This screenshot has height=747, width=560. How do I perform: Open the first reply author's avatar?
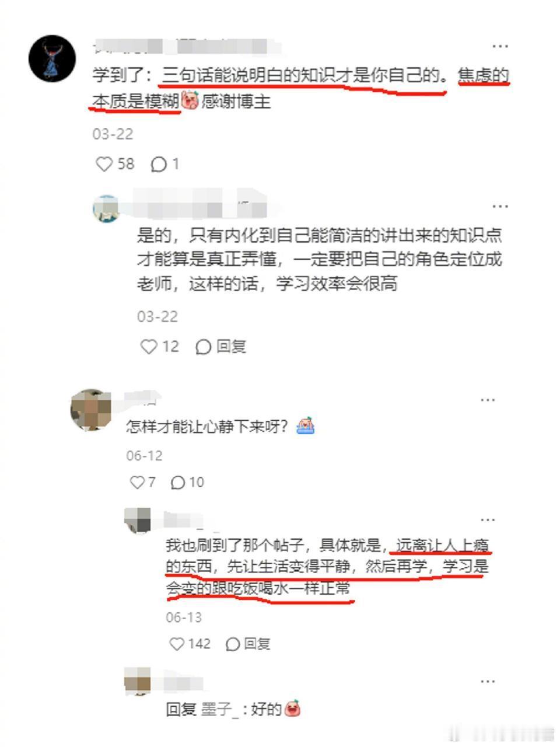(106, 209)
